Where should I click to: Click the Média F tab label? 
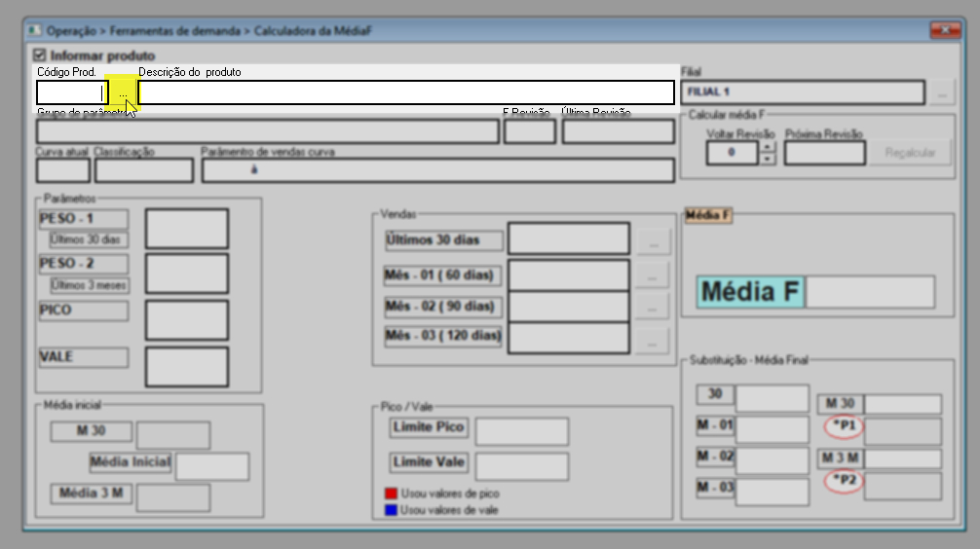708,215
